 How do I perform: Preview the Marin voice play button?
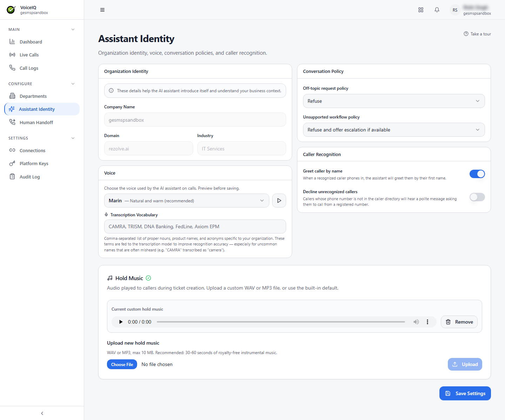tap(279, 201)
